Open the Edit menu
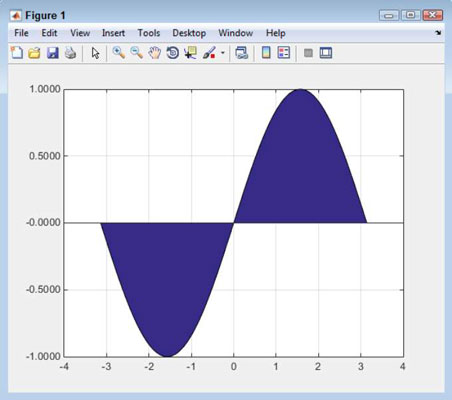Viewport: 452px width, 400px height. [49, 33]
